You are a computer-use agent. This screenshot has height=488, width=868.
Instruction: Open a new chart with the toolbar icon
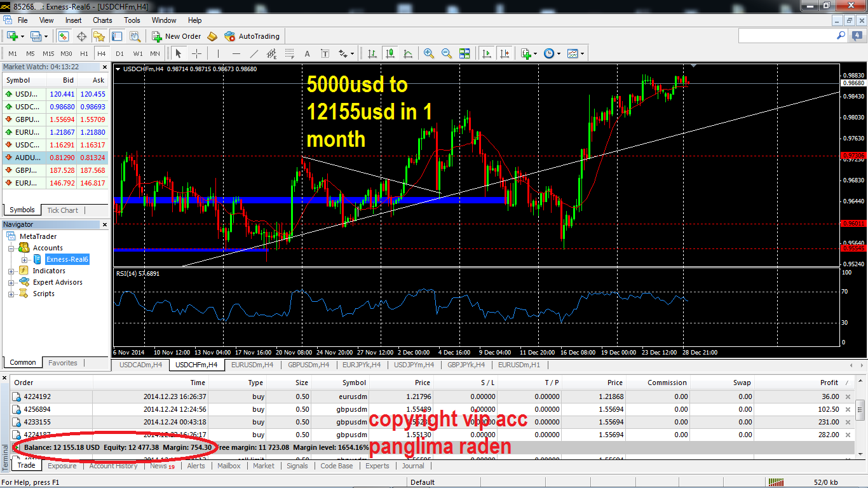coord(12,36)
